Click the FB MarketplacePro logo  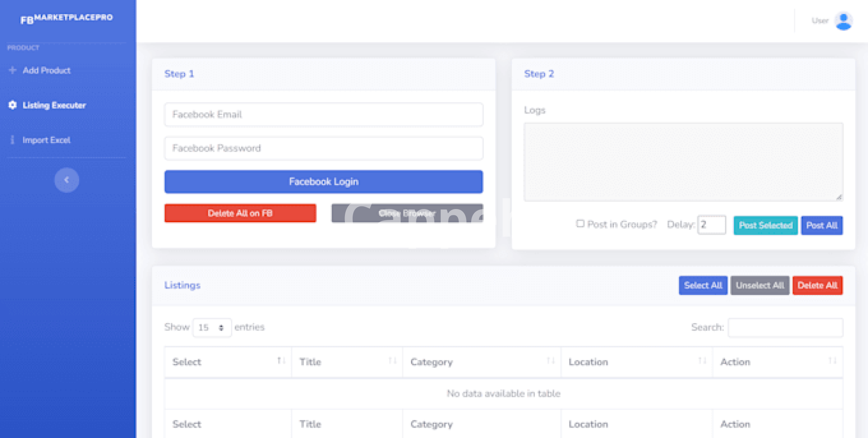point(66,19)
